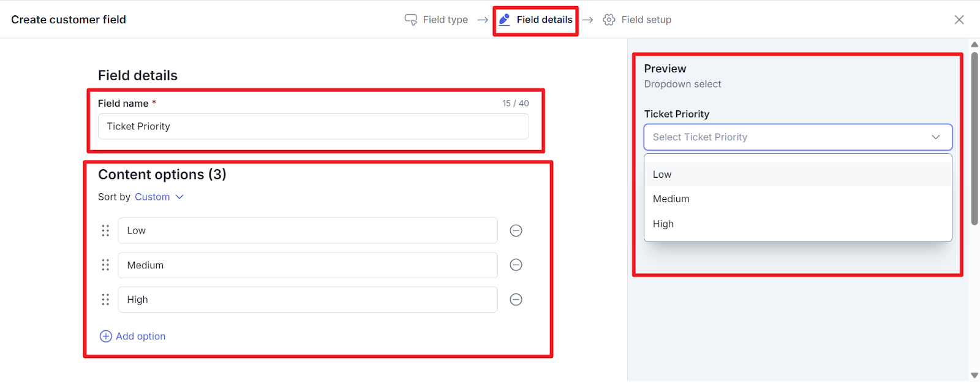Switch to the Field setup step
The image size is (980, 383).
click(x=646, y=20)
